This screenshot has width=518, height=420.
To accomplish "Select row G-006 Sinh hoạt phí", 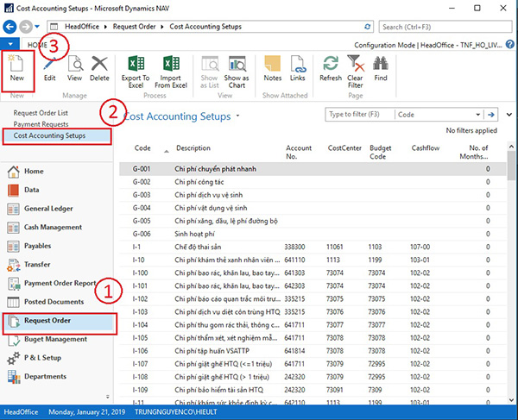I will click(x=313, y=234).
